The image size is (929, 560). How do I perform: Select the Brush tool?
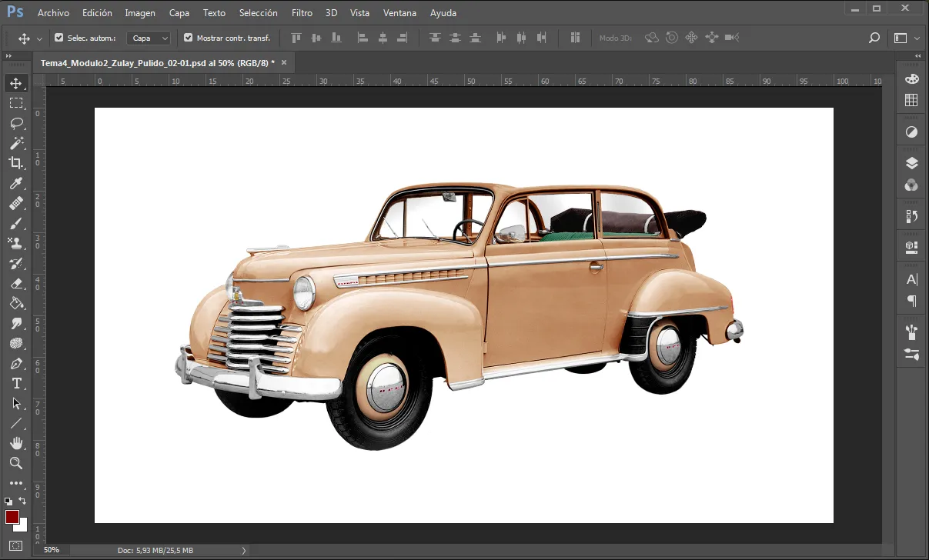click(x=16, y=223)
